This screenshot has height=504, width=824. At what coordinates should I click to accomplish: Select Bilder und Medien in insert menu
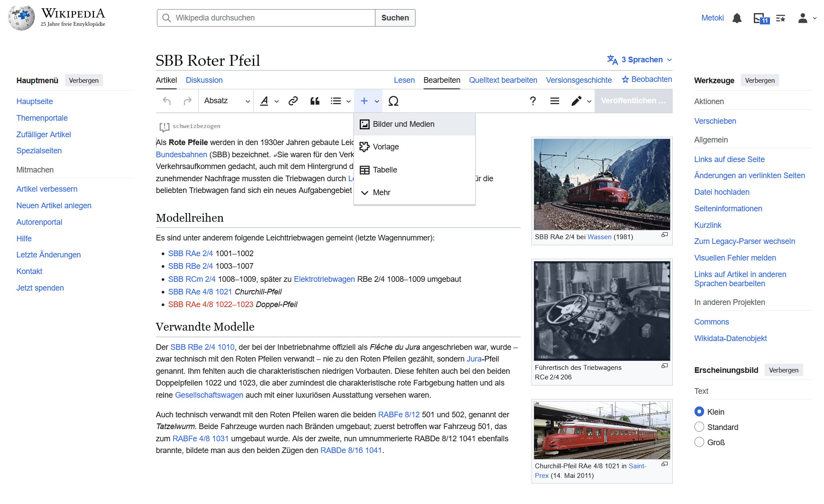[414, 124]
